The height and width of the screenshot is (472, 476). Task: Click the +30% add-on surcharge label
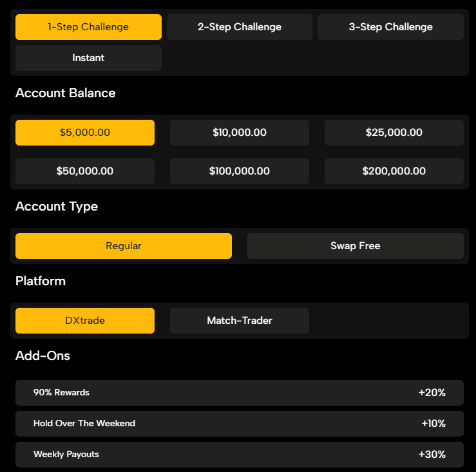coord(432,455)
